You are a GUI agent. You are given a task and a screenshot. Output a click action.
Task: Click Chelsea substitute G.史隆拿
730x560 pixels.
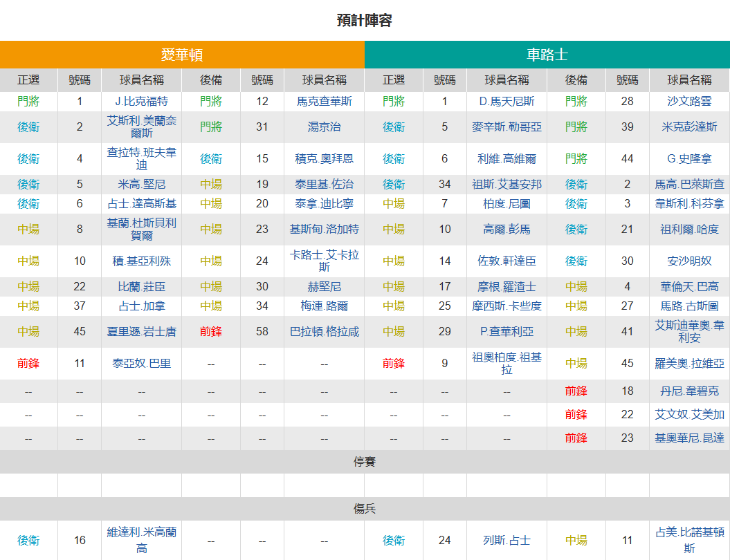[689, 158]
